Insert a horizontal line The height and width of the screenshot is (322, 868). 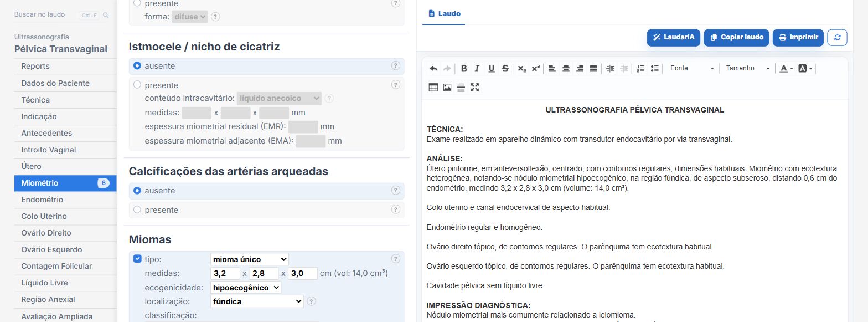coord(461,87)
